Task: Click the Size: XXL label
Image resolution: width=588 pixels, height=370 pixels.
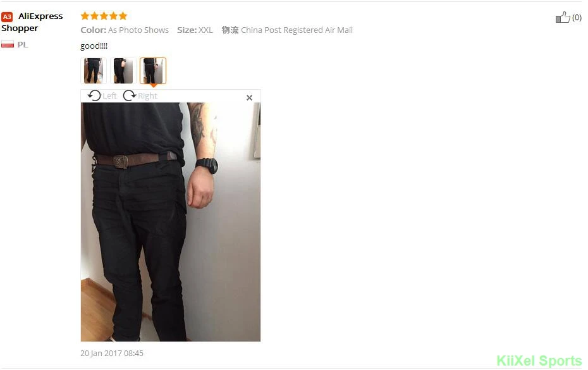Action: [195, 30]
